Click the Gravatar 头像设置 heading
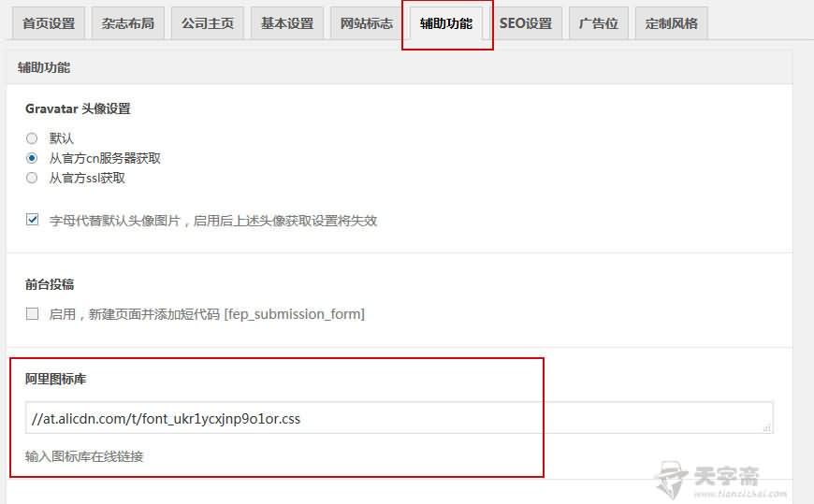The width and height of the screenshot is (814, 504). (78, 108)
